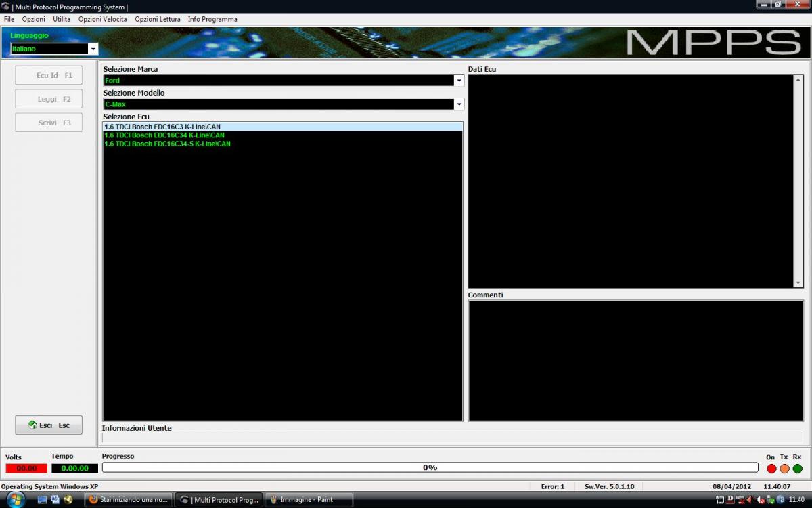Switch to Firefox taskbar button 'Stai iniziando'
This screenshot has height=508, width=812.
coord(129,500)
